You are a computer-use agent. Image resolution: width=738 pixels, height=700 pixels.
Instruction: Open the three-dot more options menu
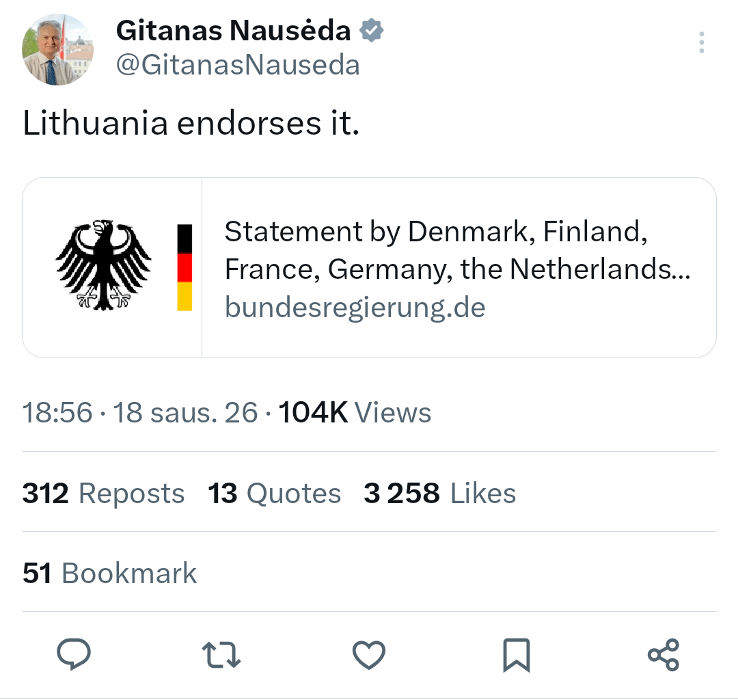coord(701,42)
